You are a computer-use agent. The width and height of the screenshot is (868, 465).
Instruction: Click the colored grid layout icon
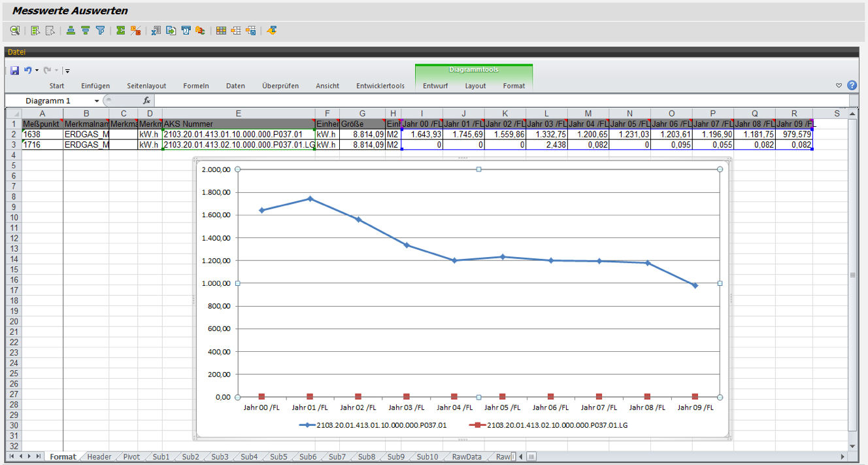[x=221, y=30]
